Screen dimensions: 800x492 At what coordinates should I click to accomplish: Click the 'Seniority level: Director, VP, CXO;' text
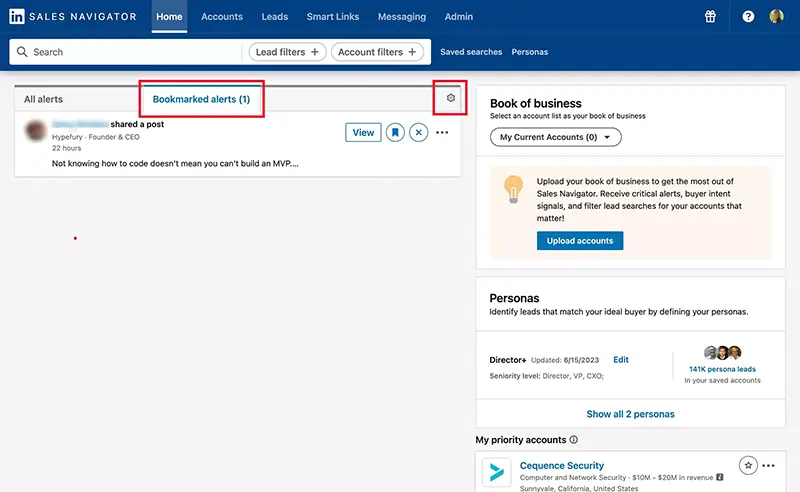coord(546,376)
